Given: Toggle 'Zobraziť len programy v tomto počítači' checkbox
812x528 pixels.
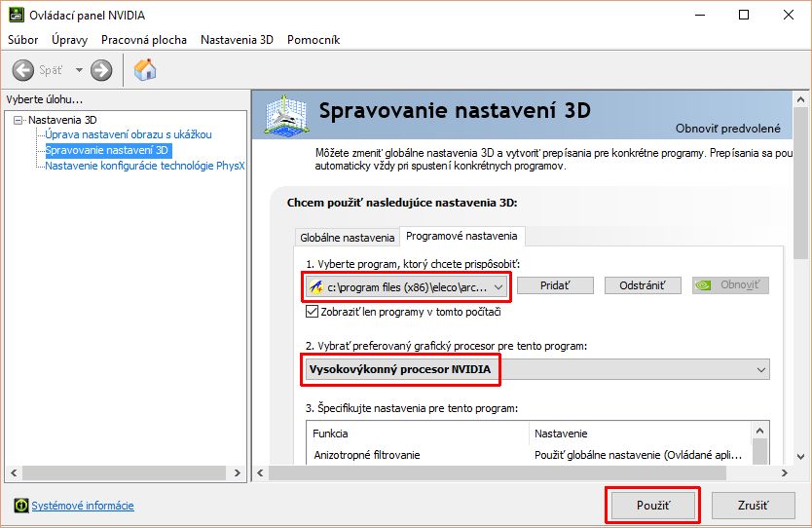Looking at the screenshot, I should [x=312, y=312].
